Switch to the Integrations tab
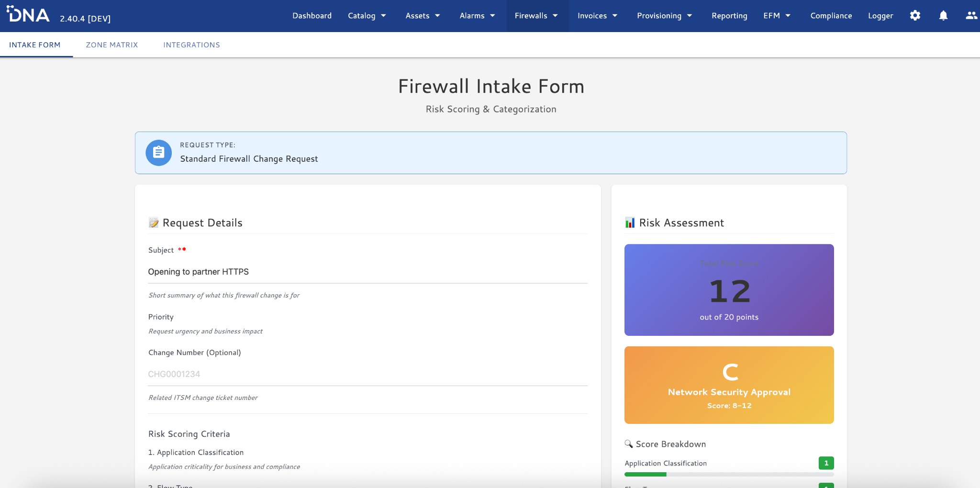This screenshot has width=980, height=488. (191, 45)
